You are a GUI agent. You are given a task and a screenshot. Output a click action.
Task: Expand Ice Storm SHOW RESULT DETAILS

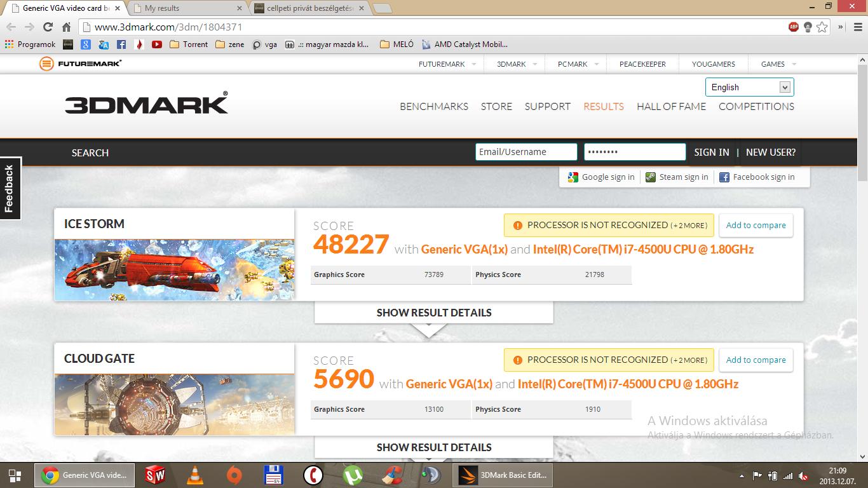[x=434, y=313]
